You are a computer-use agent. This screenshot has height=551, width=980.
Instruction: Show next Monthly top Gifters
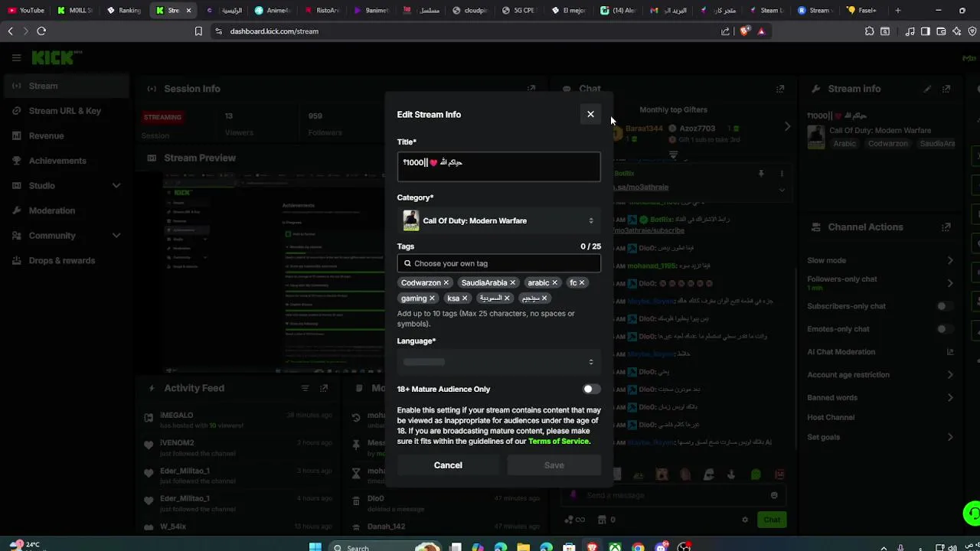coord(787,127)
